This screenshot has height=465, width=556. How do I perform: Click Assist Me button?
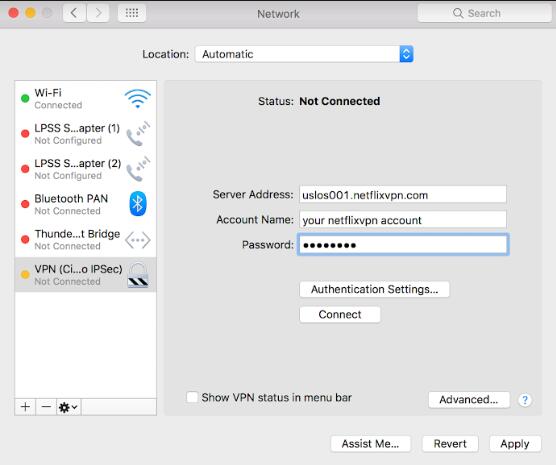[x=371, y=444]
